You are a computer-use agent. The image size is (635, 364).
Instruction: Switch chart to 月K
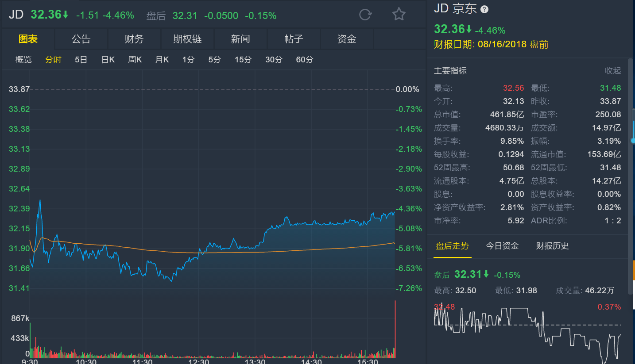(162, 60)
